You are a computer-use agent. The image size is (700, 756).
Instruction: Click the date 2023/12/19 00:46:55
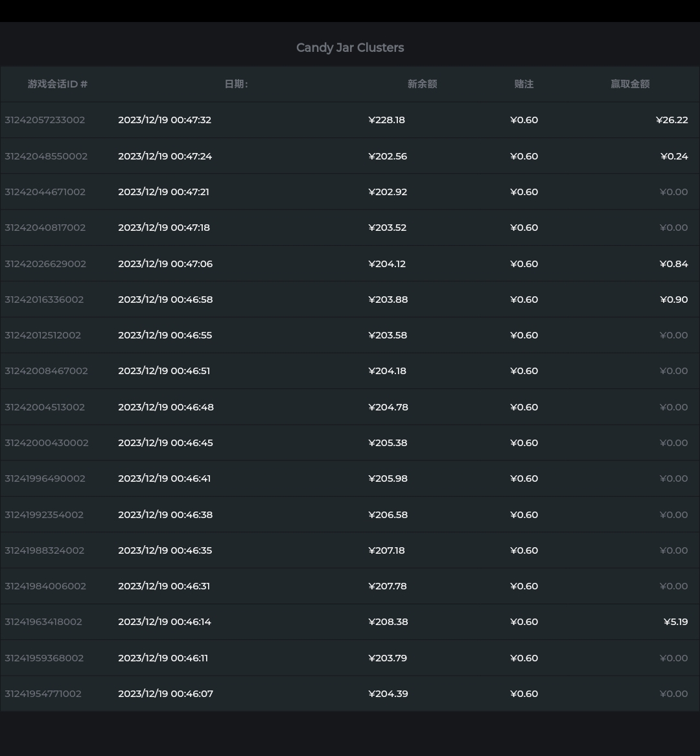[x=165, y=335]
